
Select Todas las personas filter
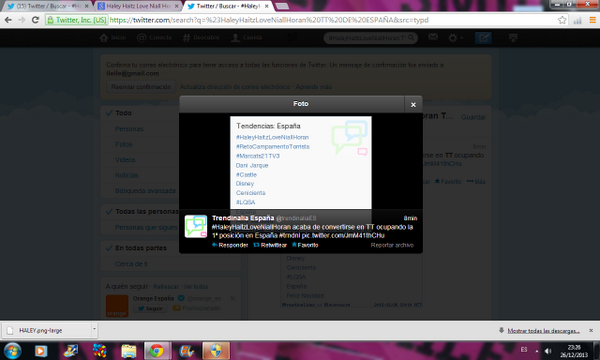point(147,212)
